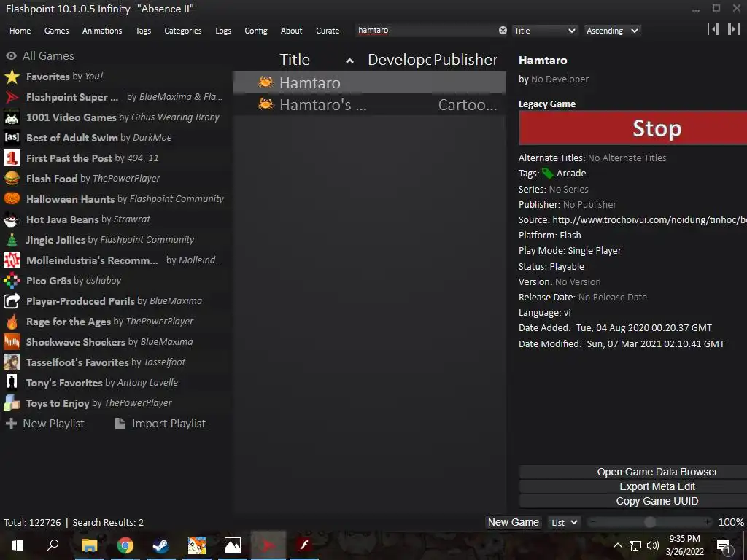
Task: Click the Toys to Enjoy blocks icon
Action: (x=12, y=403)
